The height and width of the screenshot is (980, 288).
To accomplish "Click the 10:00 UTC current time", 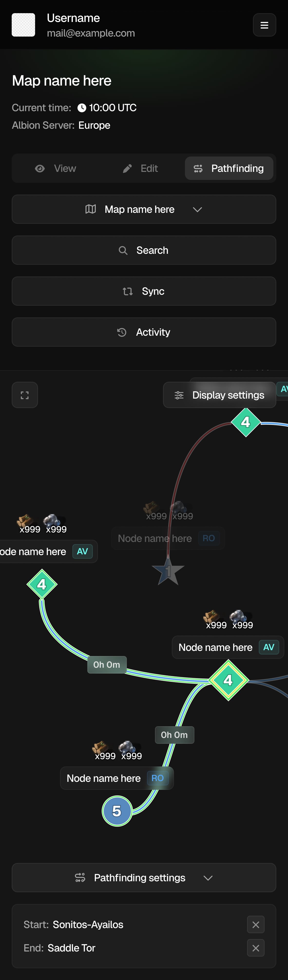I will [x=113, y=108].
